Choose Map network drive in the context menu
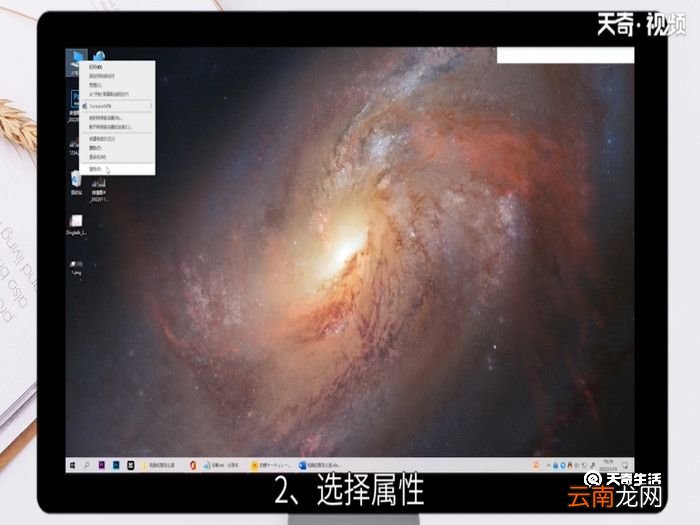 pyautogui.click(x=117, y=118)
